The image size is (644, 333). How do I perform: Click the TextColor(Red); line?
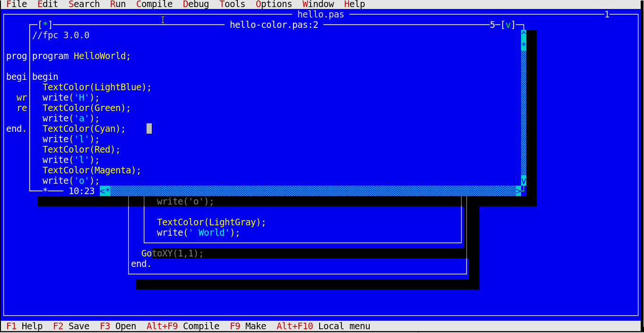tap(81, 149)
